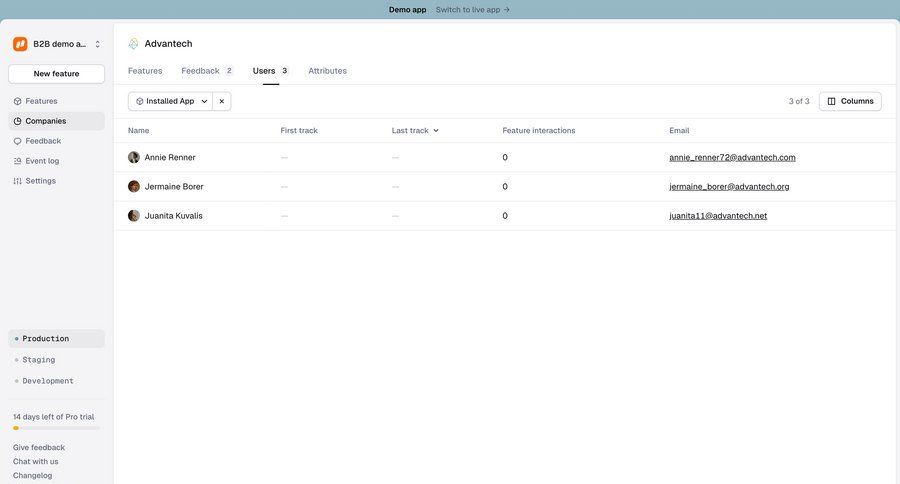Open the B2B demo app switcher chevrons

(98, 44)
